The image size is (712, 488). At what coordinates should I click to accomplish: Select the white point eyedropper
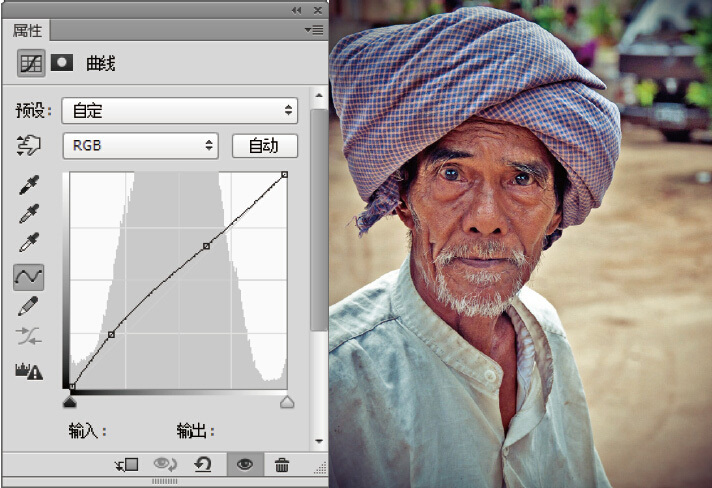(28, 243)
